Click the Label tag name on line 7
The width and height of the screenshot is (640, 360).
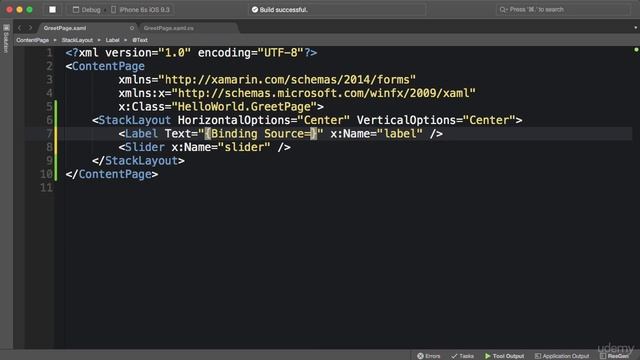coord(141,133)
